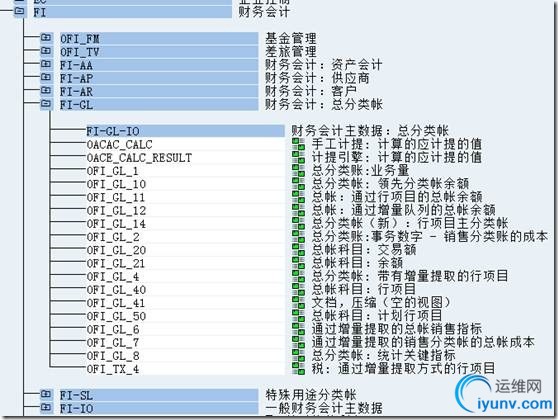Select the FI-AR tree node label
This screenshot has height=420, width=558.
click(x=76, y=91)
